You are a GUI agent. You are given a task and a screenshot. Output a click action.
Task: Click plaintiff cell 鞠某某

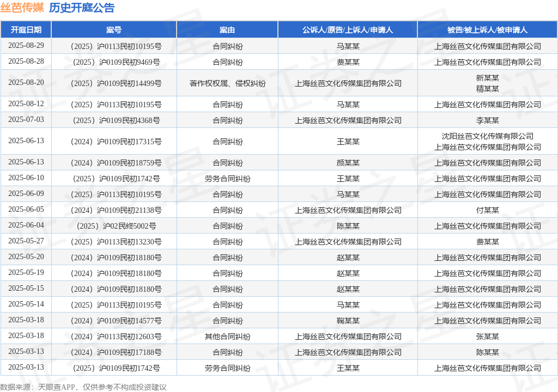point(348,321)
